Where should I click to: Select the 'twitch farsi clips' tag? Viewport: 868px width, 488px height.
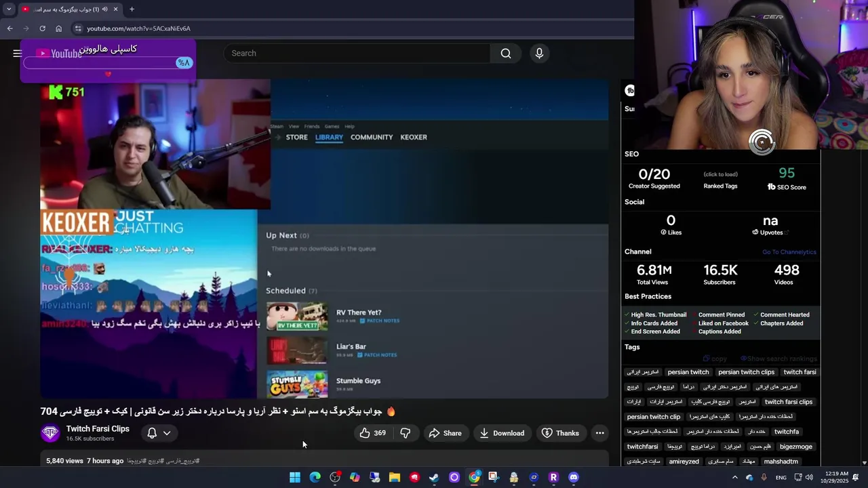[788, 402]
